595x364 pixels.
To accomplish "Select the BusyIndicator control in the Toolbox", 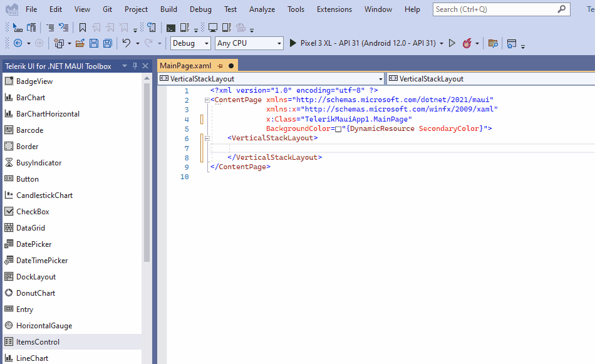I will [x=39, y=162].
